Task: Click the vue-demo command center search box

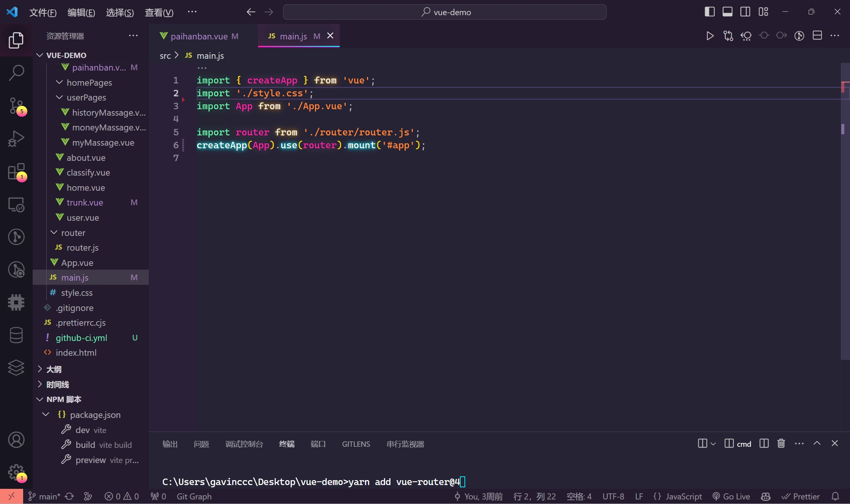Action: point(445,12)
